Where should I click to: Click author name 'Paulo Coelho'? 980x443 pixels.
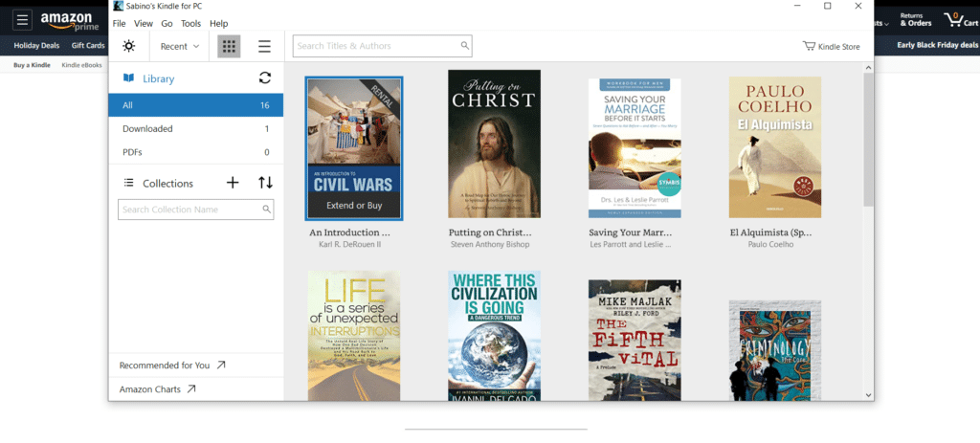[x=770, y=244]
